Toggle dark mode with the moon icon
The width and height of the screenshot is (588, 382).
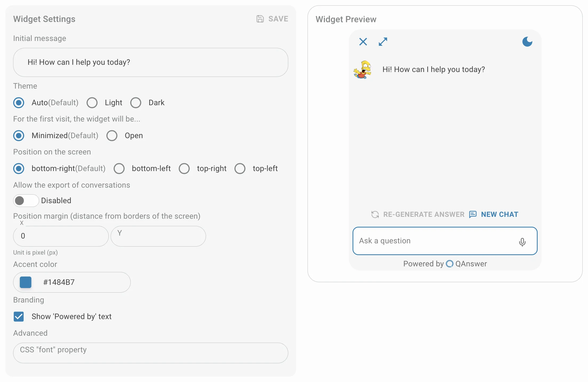527,42
